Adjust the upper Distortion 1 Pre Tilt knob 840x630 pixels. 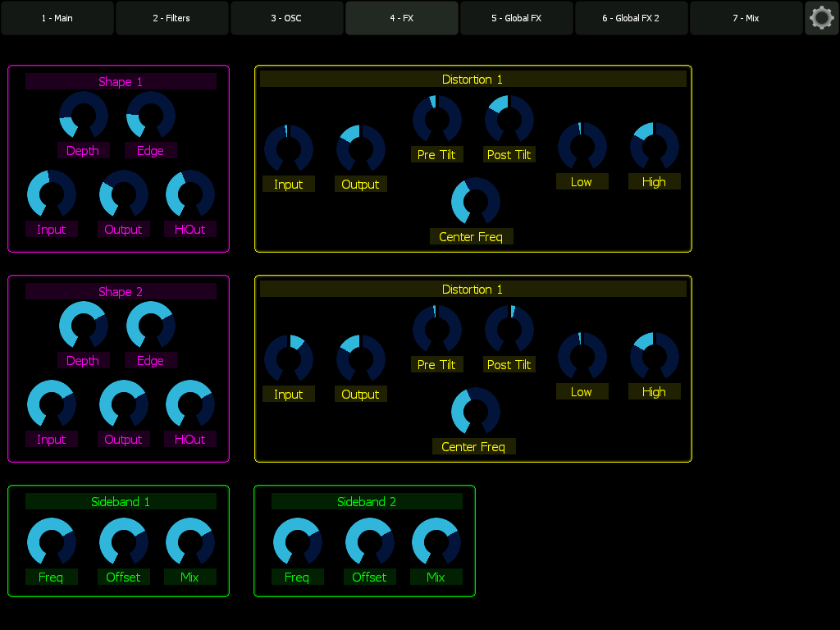coord(437,120)
